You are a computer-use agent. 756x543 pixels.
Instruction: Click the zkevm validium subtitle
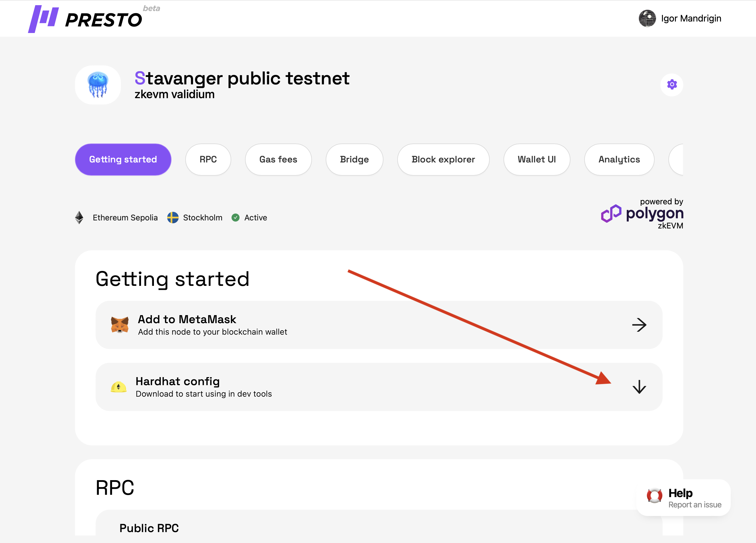[174, 94]
